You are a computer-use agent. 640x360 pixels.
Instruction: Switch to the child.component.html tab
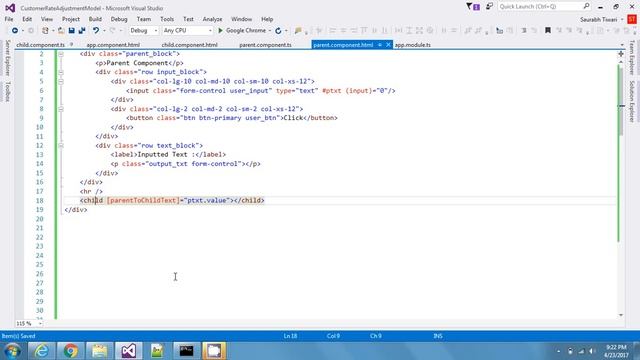(189, 45)
